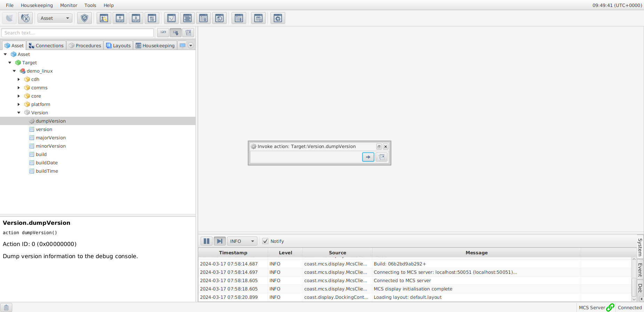The image size is (644, 312).
Task: Open the Housekeeping menu
Action: (x=37, y=5)
